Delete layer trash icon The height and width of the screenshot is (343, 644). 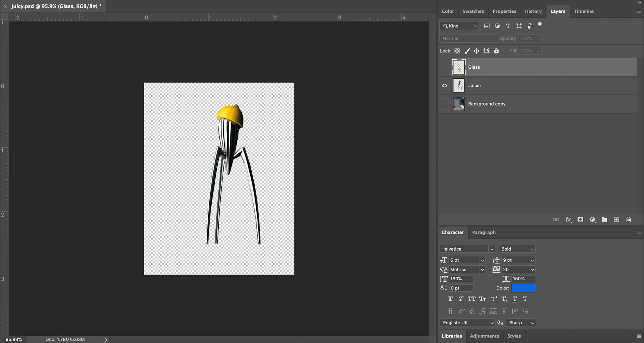pyautogui.click(x=629, y=220)
